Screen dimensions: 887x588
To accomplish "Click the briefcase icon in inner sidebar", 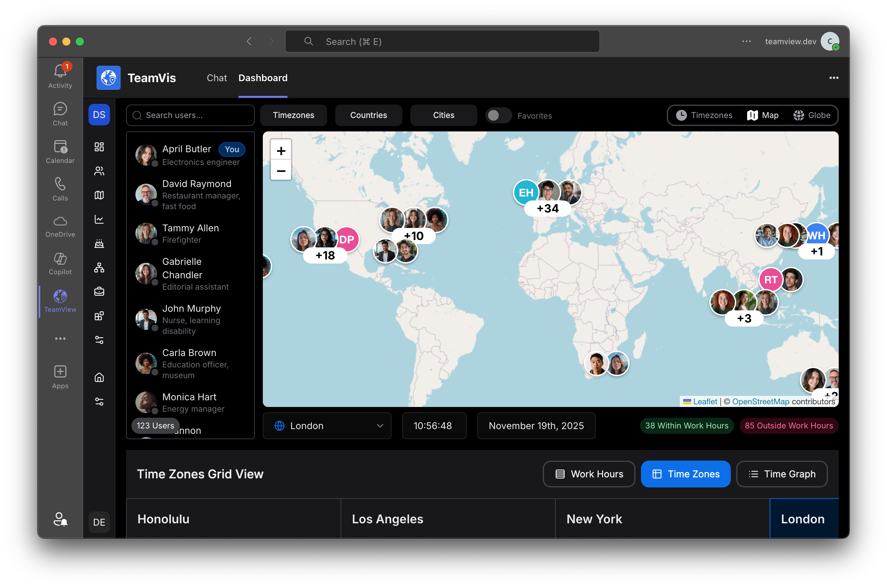I will (99, 291).
